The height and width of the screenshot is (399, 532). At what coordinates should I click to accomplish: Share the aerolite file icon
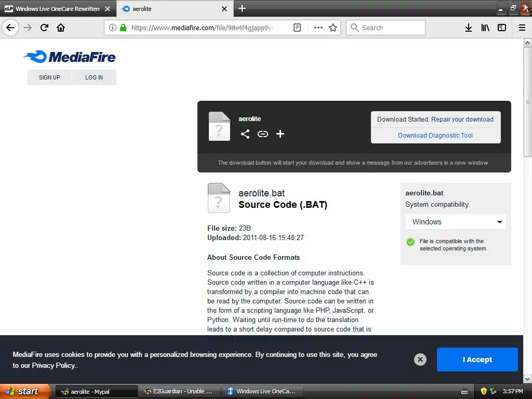coord(245,134)
